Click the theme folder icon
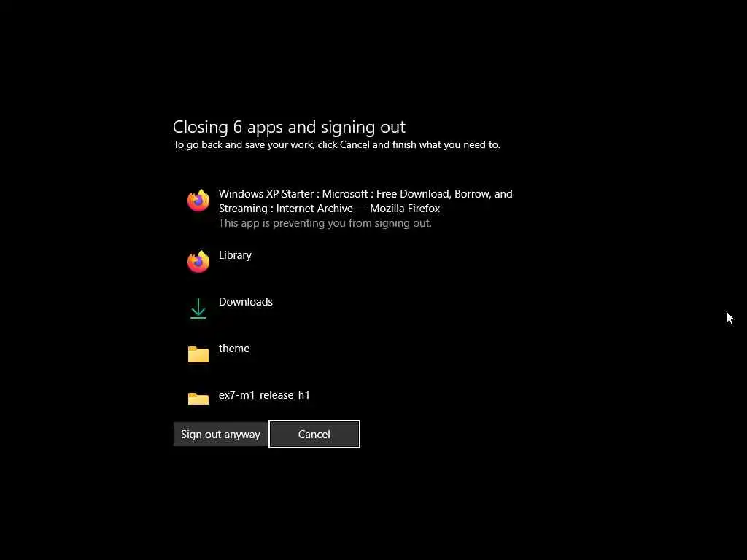Screen dimensions: 747x560 [198, 354]
